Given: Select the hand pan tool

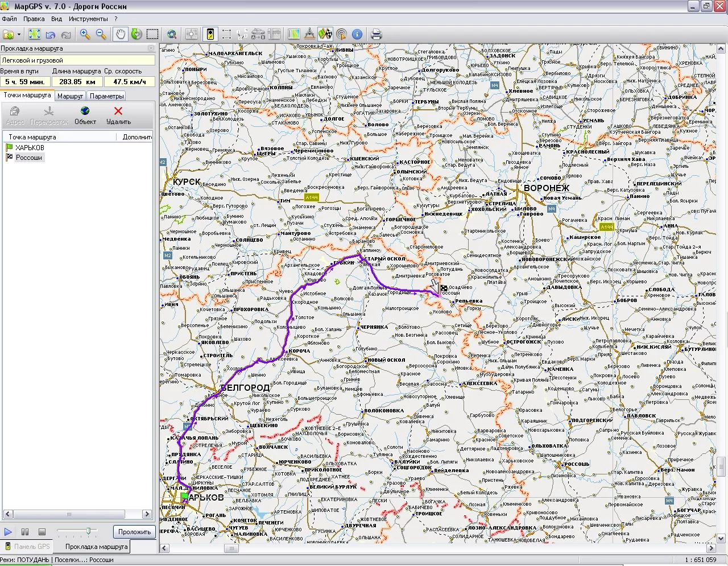Looking at the screenshot, I should point(121,34).
